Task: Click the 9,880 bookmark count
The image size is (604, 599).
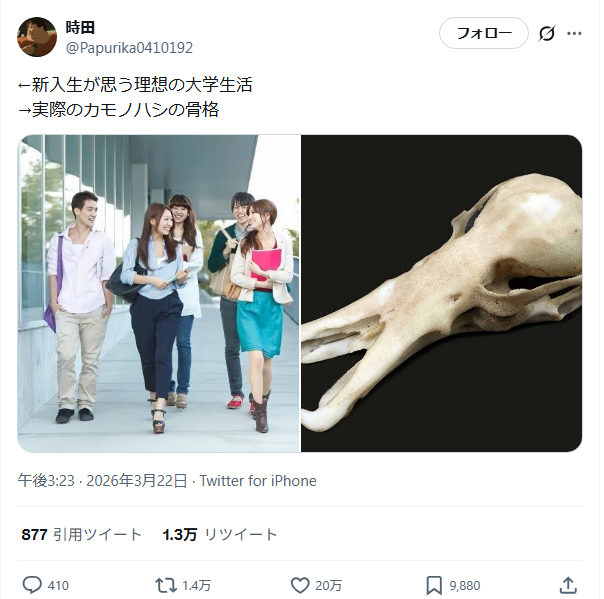Action: (465, 586)
